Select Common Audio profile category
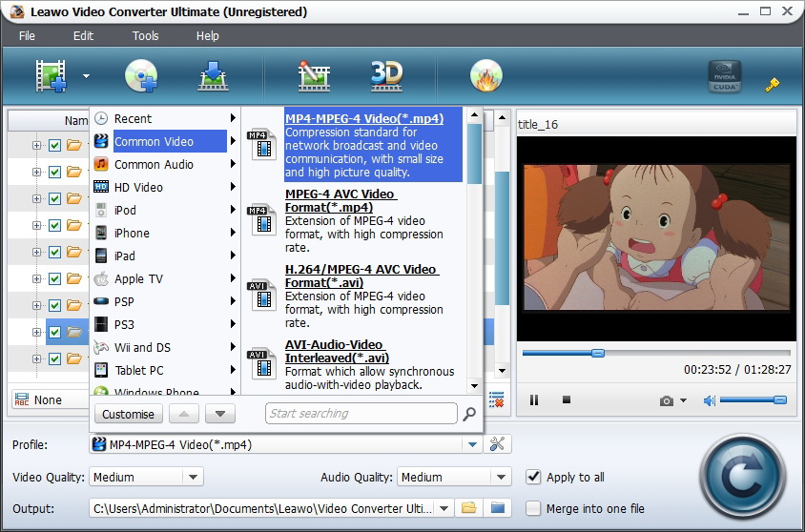This screenshot has width=805, height=532. point(165,164)
